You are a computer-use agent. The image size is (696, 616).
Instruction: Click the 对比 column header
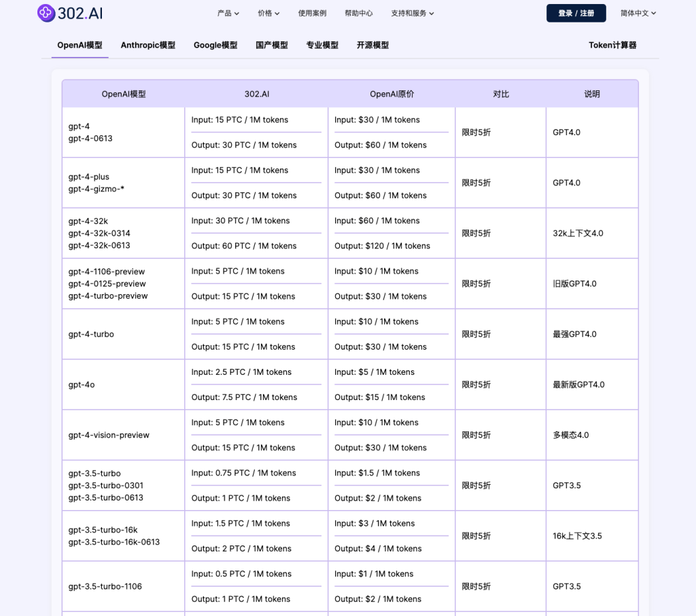pos(501,94)
